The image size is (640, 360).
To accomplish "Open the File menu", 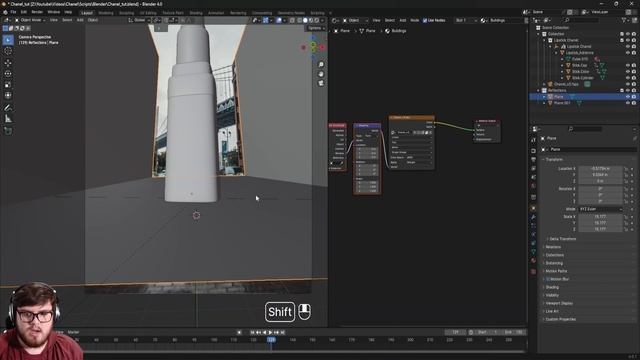I will pos(13,12).
